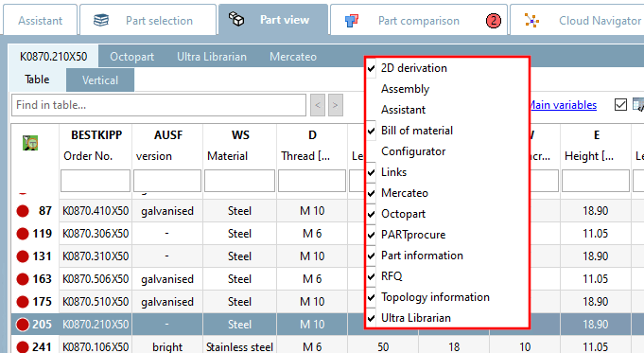Select order number K0870.410X50
The image size is (644, 353).
pyautogui.click(x=96, y=211)
